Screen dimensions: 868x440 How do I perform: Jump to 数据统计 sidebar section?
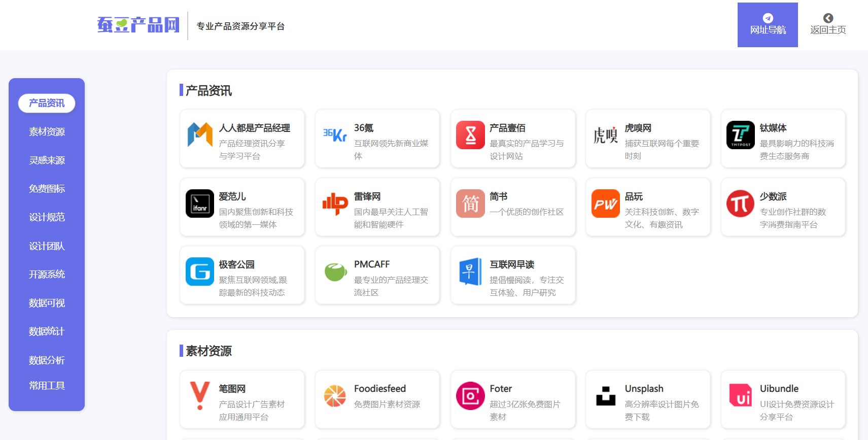click(47, 331)
